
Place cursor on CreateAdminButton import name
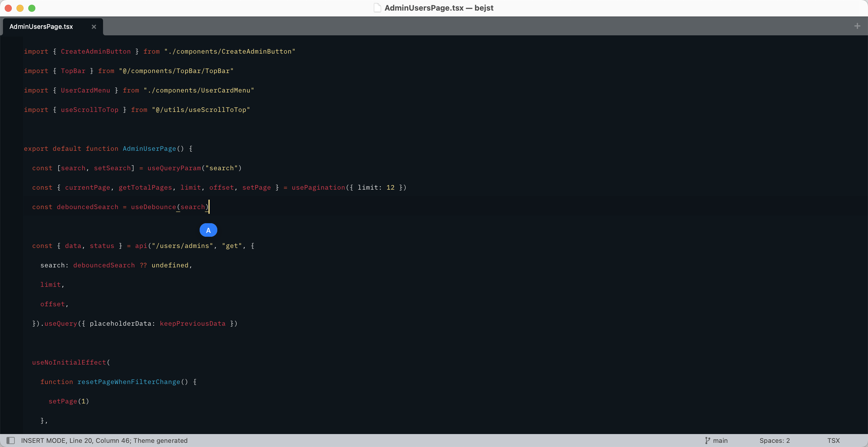tap(96, 52)
